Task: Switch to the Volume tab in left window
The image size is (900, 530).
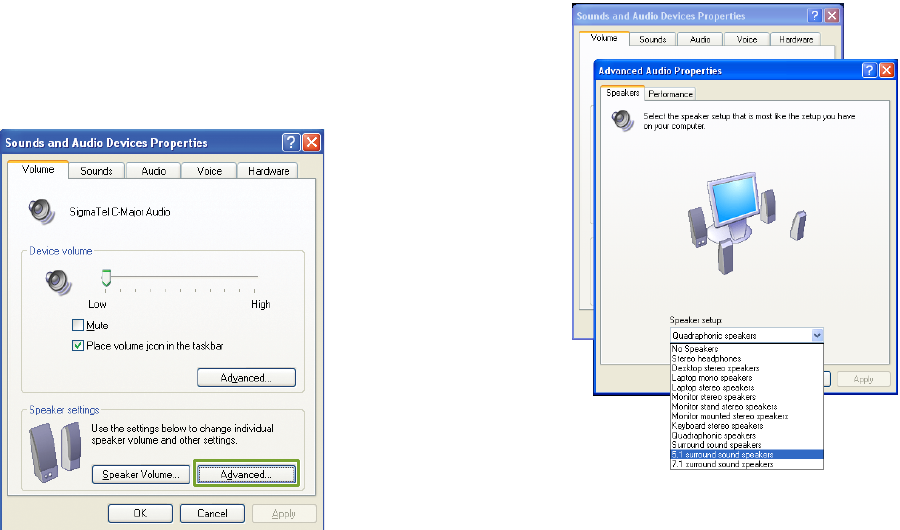Action: coord(38,169)
